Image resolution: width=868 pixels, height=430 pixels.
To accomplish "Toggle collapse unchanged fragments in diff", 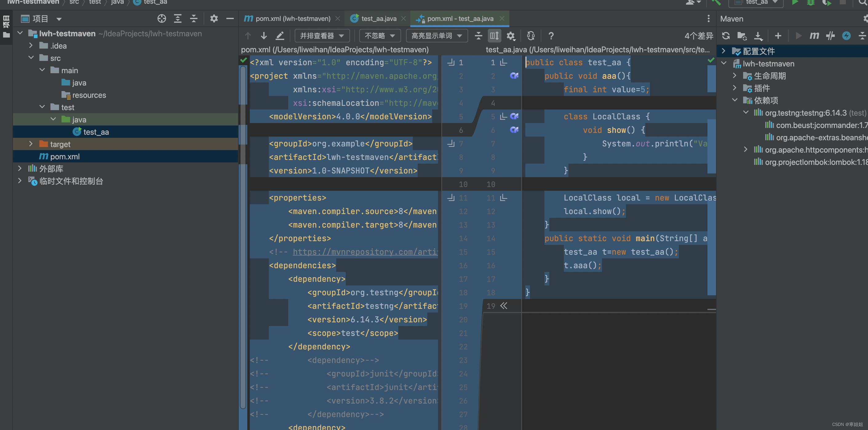I will [x=478, y=36].
